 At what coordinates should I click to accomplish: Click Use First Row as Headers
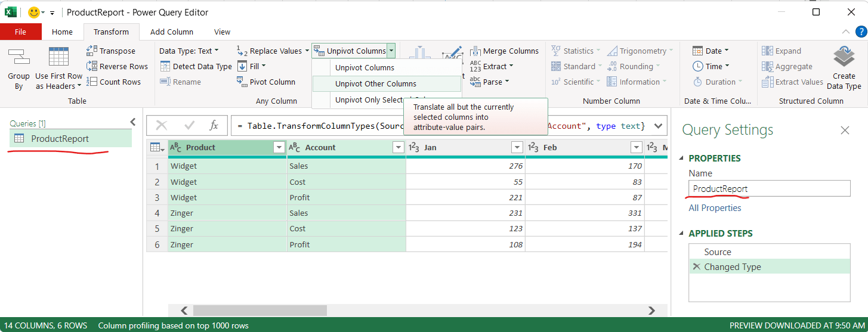point(58,68)
